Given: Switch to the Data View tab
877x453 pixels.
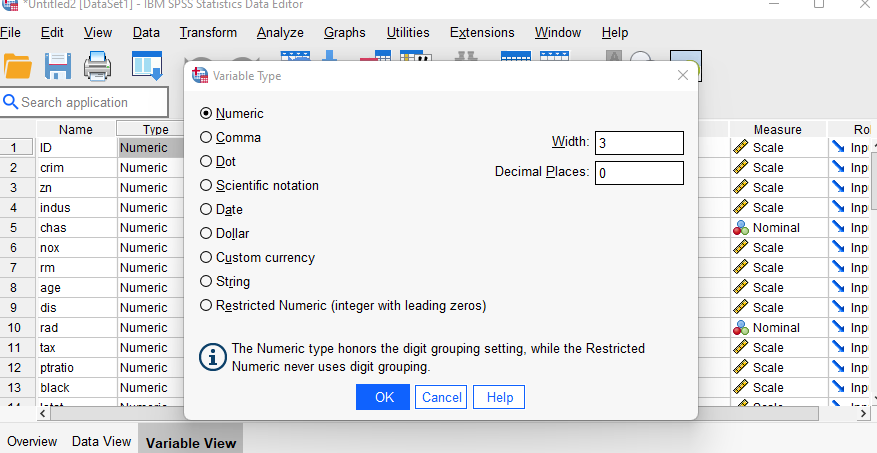Looking at the screenshot, I should click(101, 441).
